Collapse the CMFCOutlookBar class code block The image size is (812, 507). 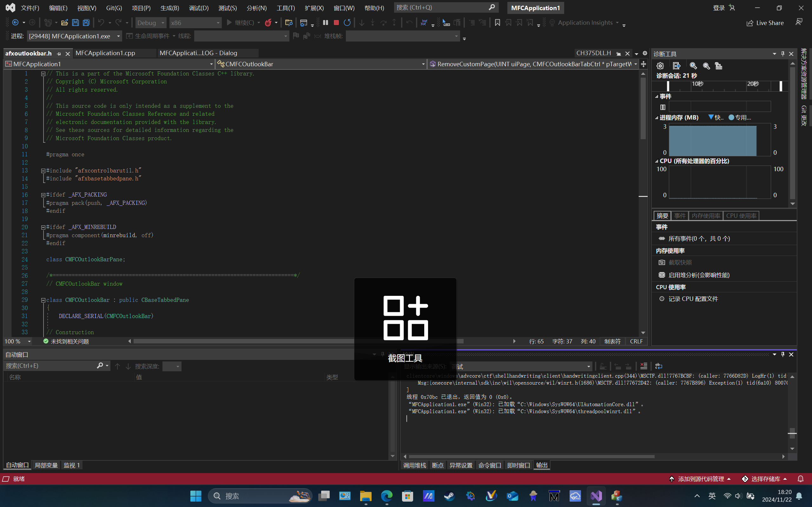pyautogui.click(x=43, y=300)
